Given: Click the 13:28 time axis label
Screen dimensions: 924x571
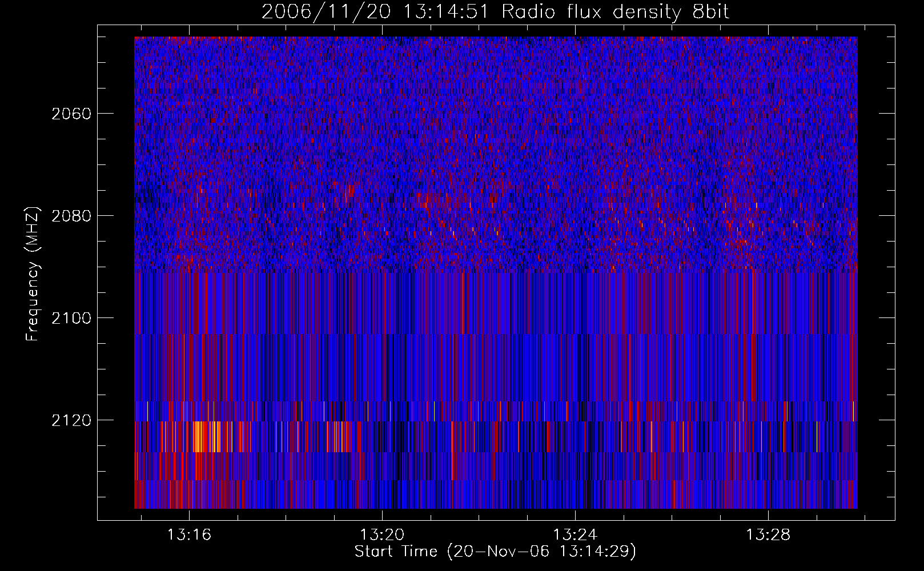Looking at the screenshot, I should 768,534.
